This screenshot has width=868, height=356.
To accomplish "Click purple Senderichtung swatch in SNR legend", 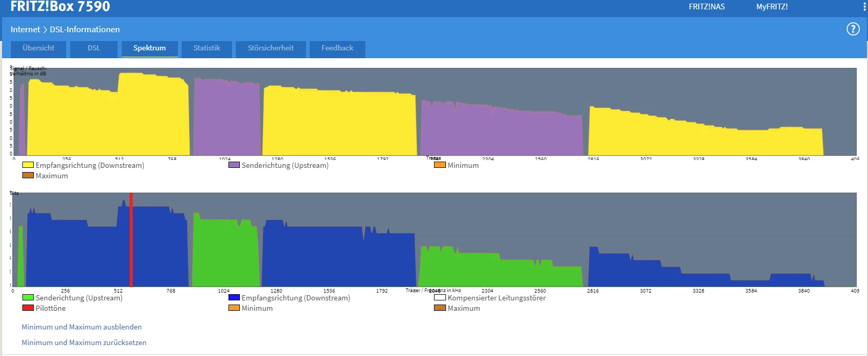I will pyautogui.click(x=234, y=165).
